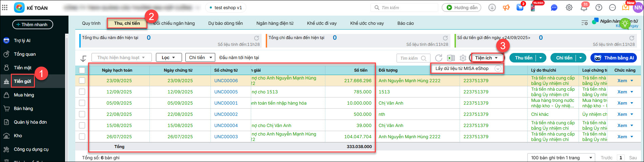Open the notifications bell icon
This screenshot has width=644, height=162.
coord(584,8)
